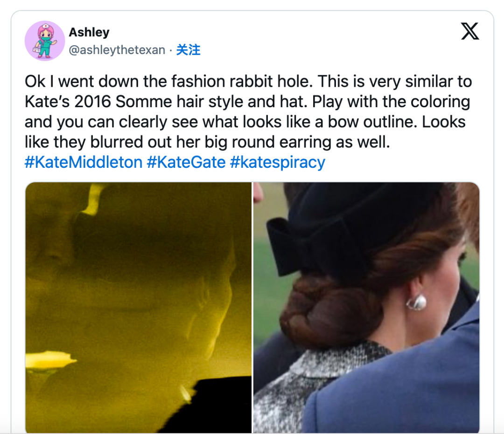Click the tweet's opening line about fashion rabbit hole

[169, 81]
